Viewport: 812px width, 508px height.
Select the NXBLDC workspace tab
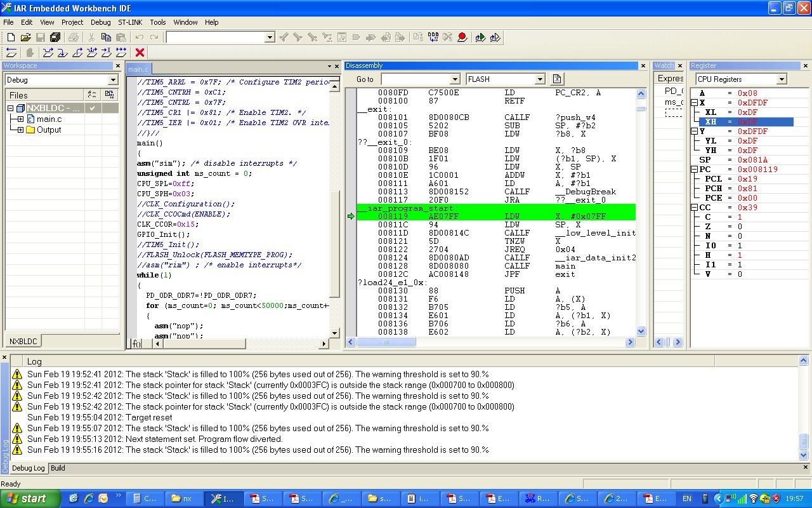23,341
